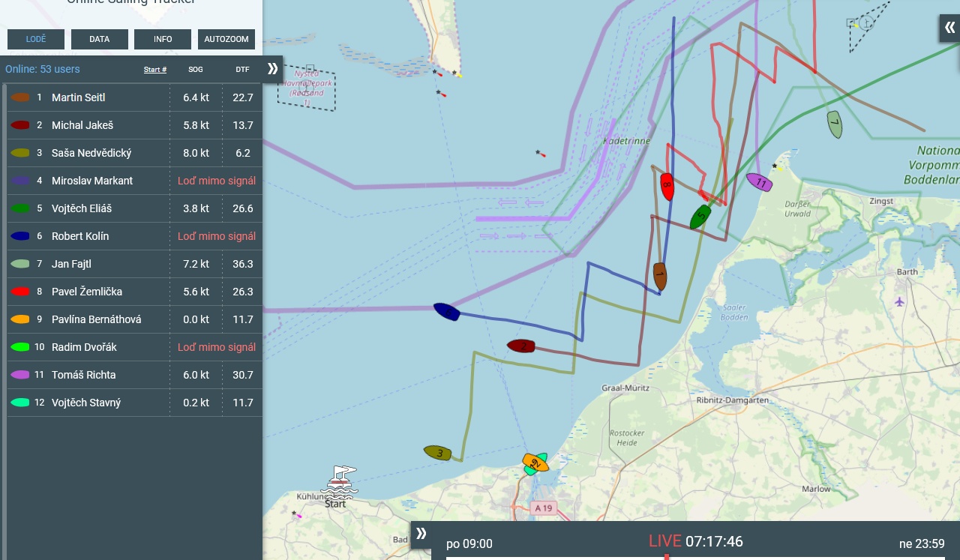Toggle AUTOZOOM mode

(x=226, y=39)
